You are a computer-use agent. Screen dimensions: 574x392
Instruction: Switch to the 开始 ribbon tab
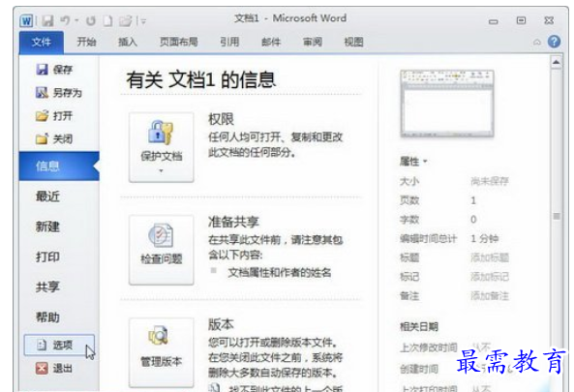tap(86, 42)
